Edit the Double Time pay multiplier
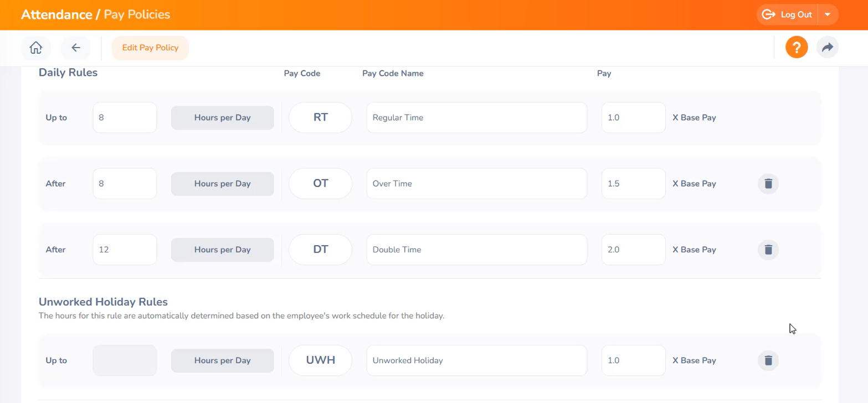This screenshot has height=403, width=868. click(x=633, y=250)
